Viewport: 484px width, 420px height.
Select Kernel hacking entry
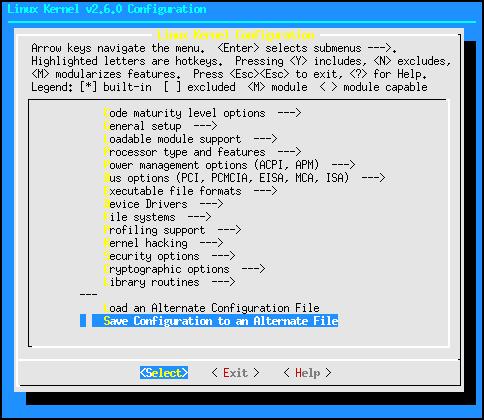163,243
